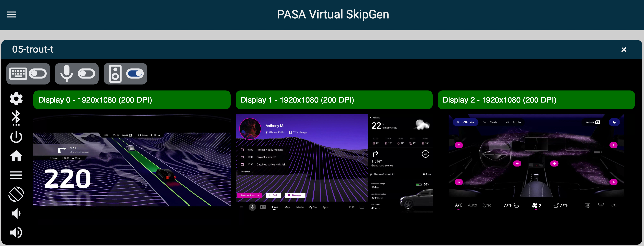This screenshot has height=246, width=644.
Task: Enable the keyboard toggle switch
Action: click(x=38, y=74)
